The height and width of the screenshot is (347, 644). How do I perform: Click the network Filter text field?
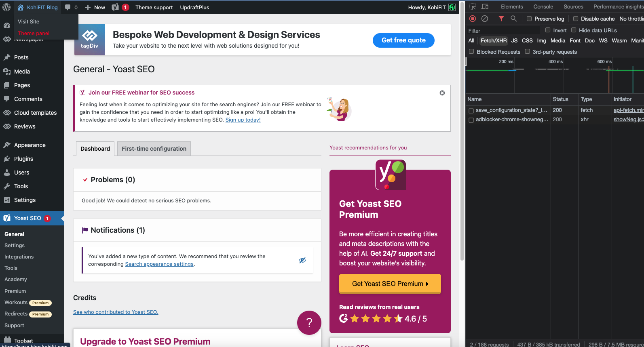[x=503, y=30]
